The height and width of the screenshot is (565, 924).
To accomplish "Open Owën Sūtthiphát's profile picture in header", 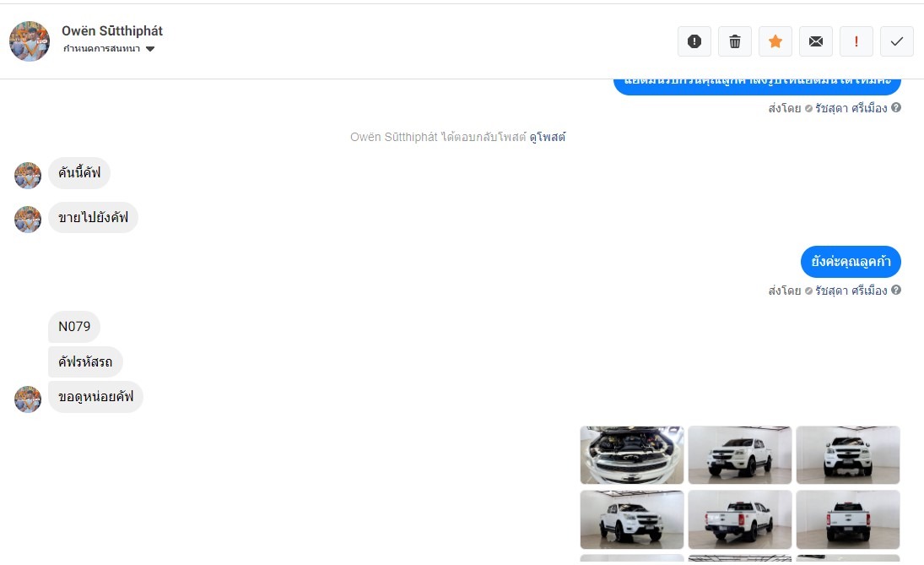I will coord(30,41).
